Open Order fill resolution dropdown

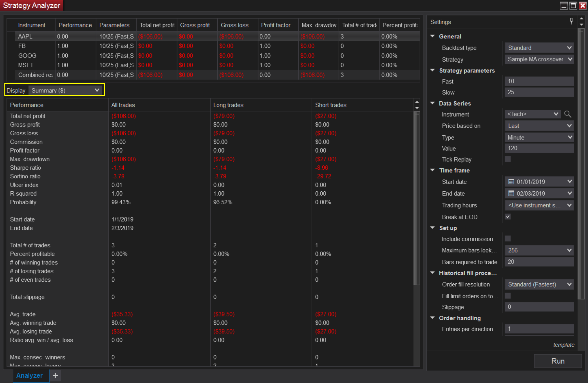(x=539, y=284)
